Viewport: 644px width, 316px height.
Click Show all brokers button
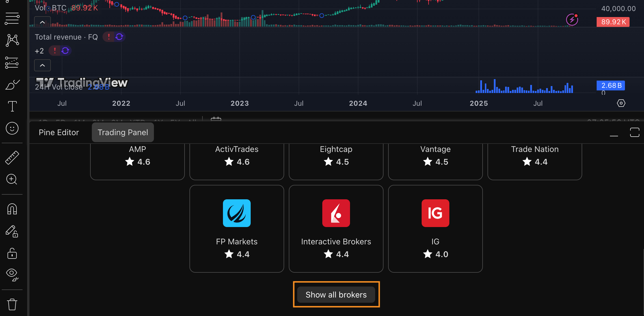click(x=336, y=295)
